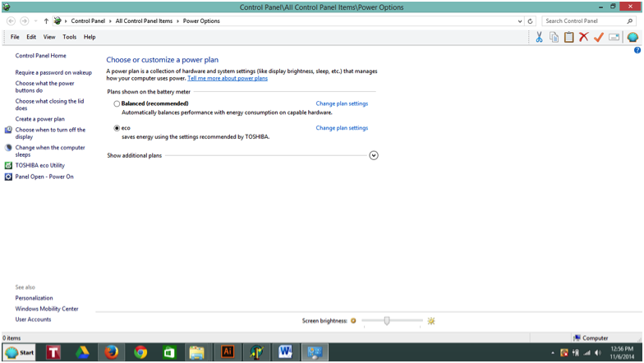Click the Cut scissors toolbar icon

[539, 37]
